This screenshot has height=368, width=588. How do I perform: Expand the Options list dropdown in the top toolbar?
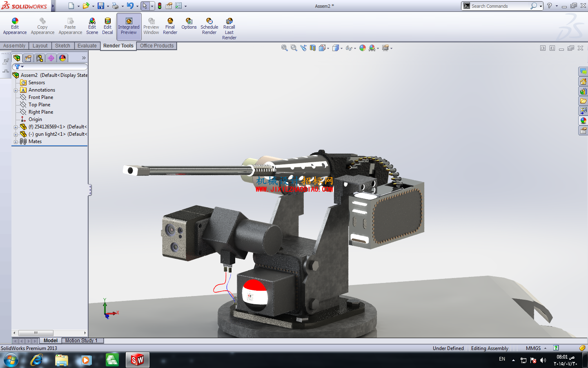pos(185,6)
